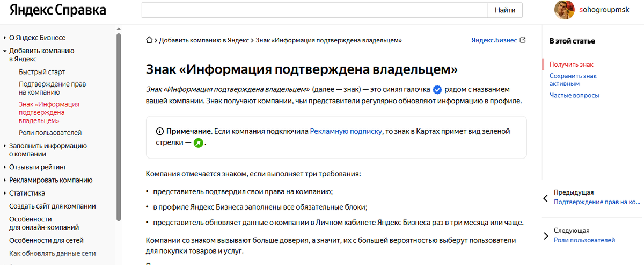This screenshot has width=644, height=265.
Task: Click breadcrumb text Знак «Информация подтверждена владельцем»
Action: point(329,40)
